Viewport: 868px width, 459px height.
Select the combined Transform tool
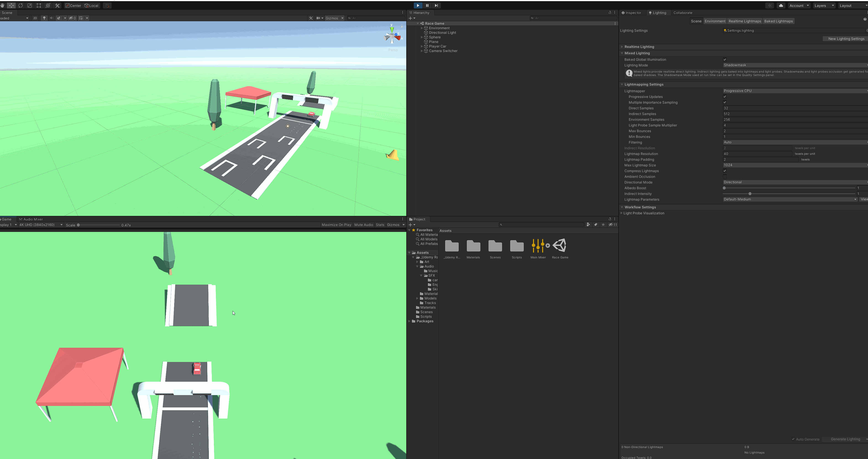(48, 5)
